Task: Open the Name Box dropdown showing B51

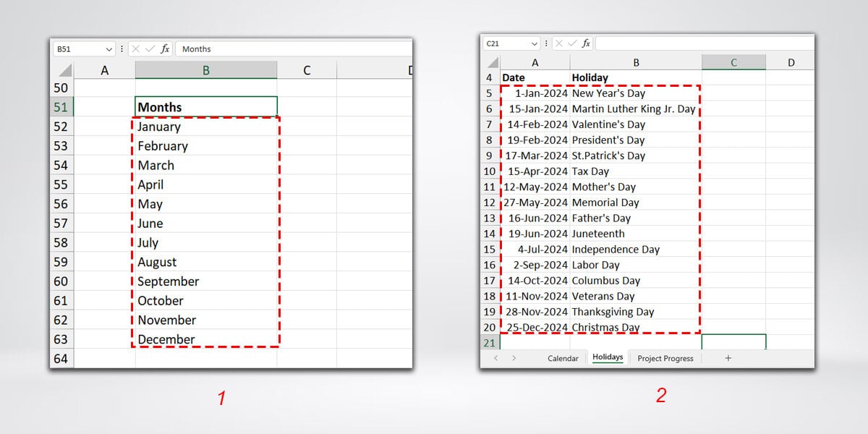Action: click(x=109, y=49)
